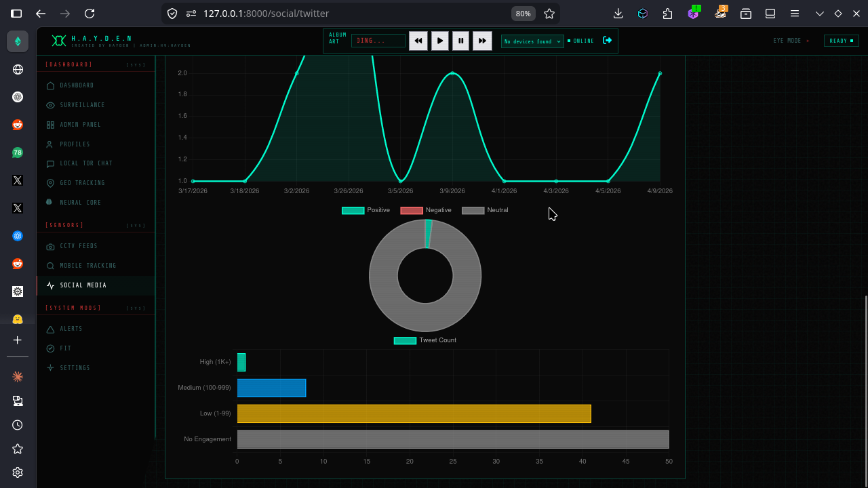Click the 80% zoom level badge
868x488 pixels.
pos(523,14)
